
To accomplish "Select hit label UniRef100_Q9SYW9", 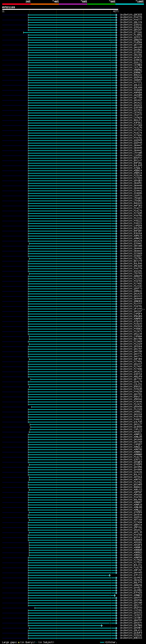I will (131, 602).
